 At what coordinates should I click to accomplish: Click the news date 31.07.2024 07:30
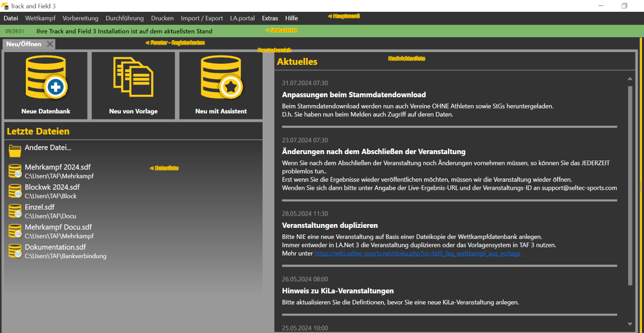(x=305, y=83)
